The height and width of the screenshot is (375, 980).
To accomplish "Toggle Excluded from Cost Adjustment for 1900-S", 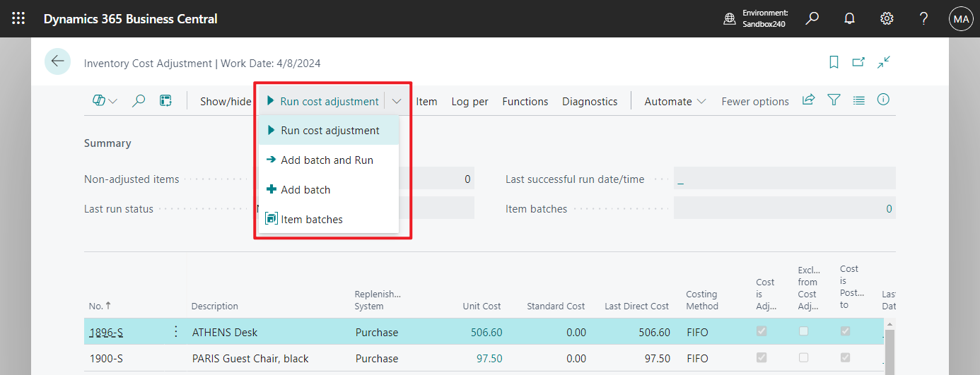I will (x=803, y=357).
